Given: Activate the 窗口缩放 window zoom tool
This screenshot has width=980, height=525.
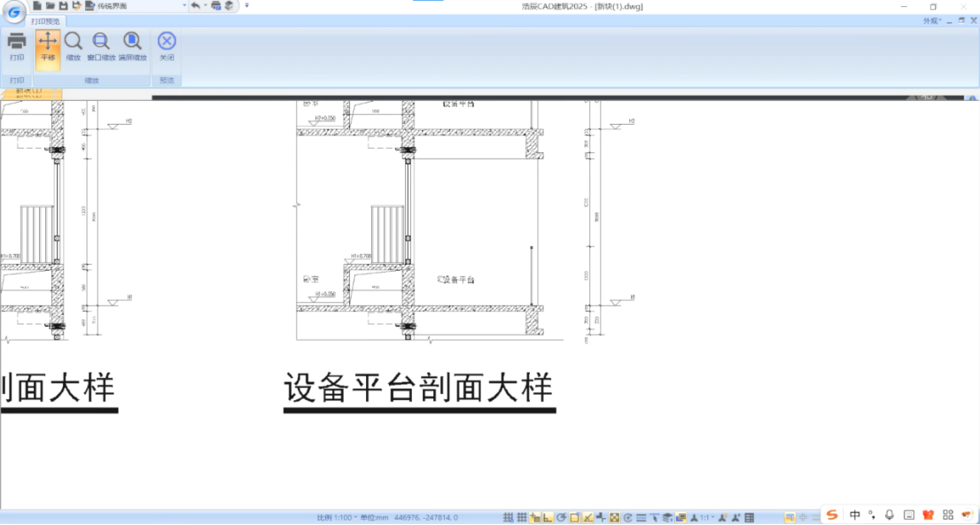Looking at the screenshot, I should (101, 46).
